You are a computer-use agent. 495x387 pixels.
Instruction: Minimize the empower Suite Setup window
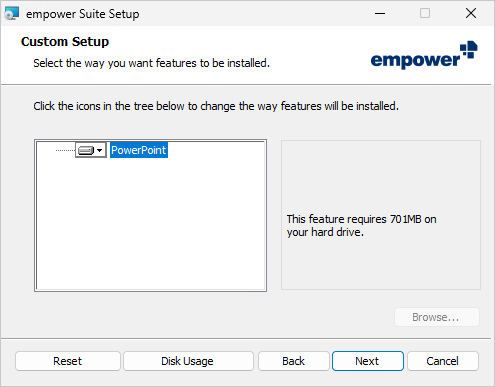(380, 14)
